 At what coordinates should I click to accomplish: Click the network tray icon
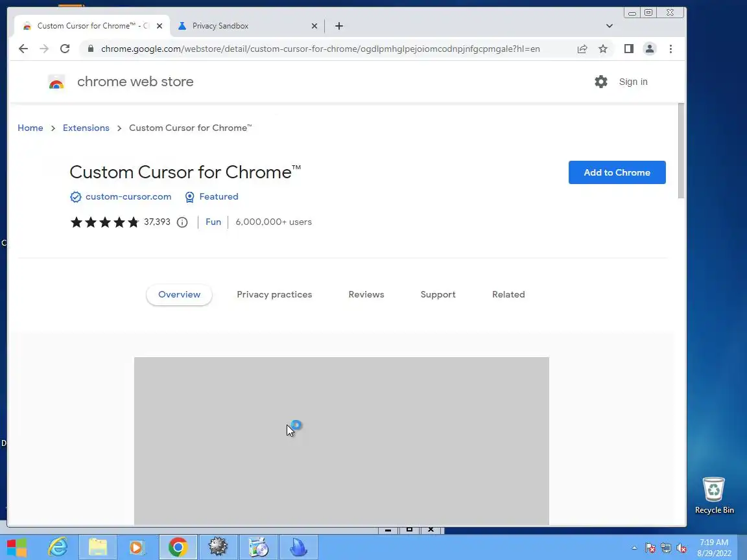(666, 548)
